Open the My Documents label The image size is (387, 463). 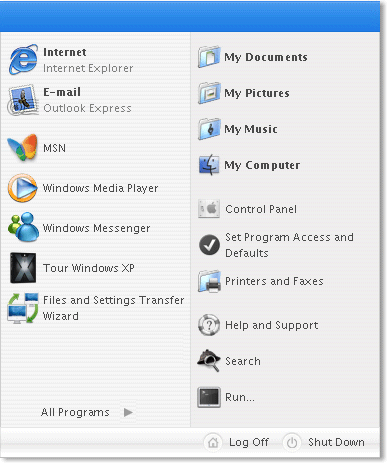coord(266,57)
